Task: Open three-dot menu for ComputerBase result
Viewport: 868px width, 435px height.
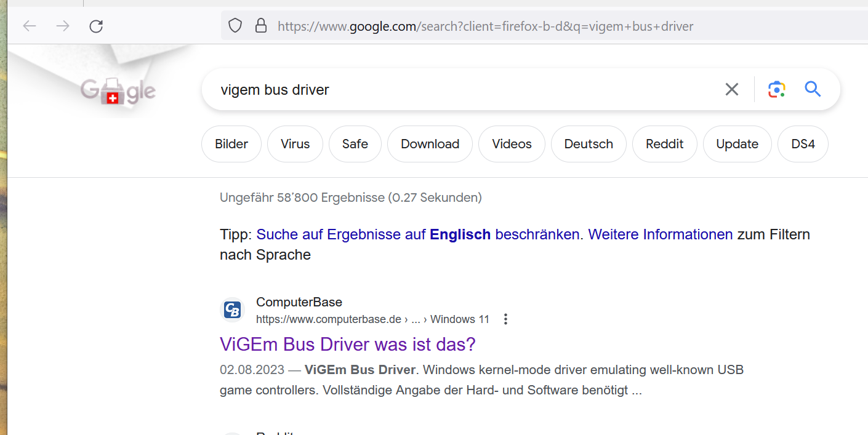Action: pyautogui.click(x=505, y=319)
